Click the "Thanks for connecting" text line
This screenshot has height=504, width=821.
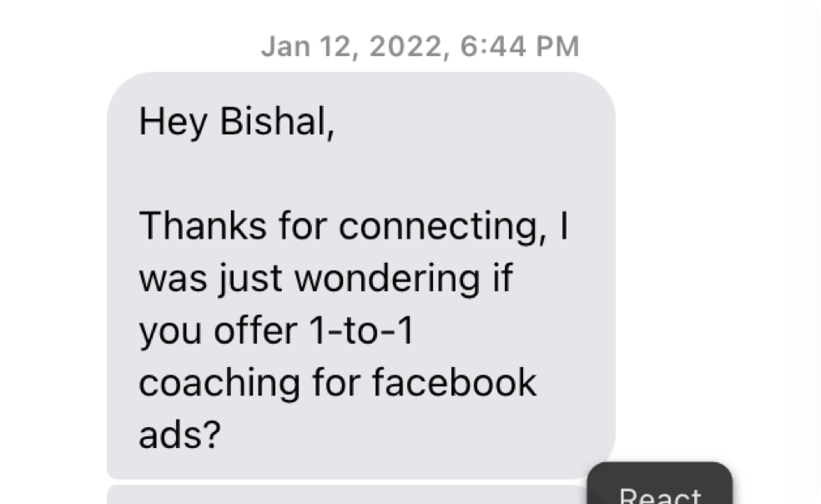[x=353, y=226]
